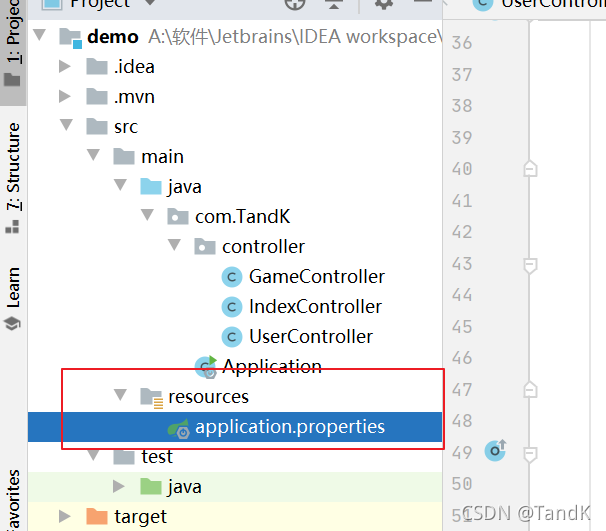Select application.properties in the project tree

235,427
